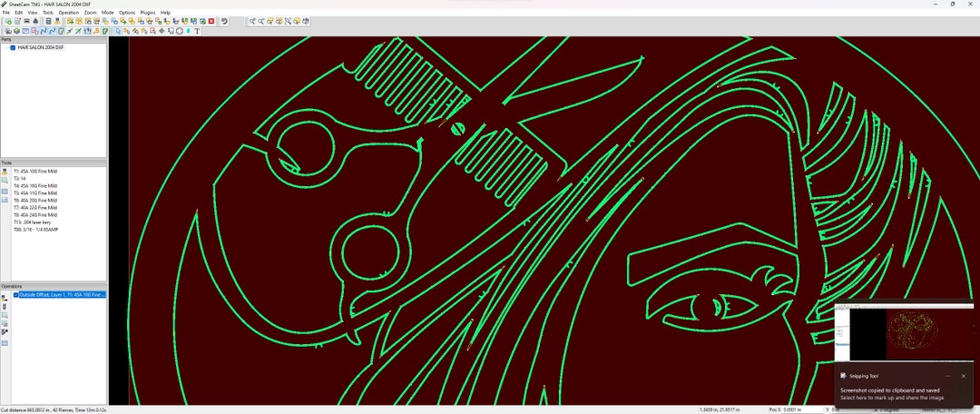Image resolution: width=980 pixels, height=414 pixels.
Task: Click Snipping Tool screenshot thumbnail preview
Action: (x=906, y=332)
